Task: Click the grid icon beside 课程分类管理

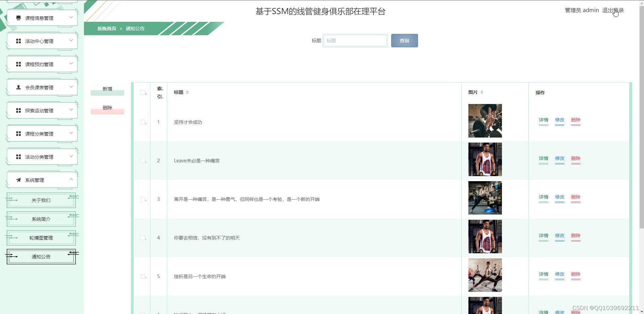Action: tap(18, 134)
